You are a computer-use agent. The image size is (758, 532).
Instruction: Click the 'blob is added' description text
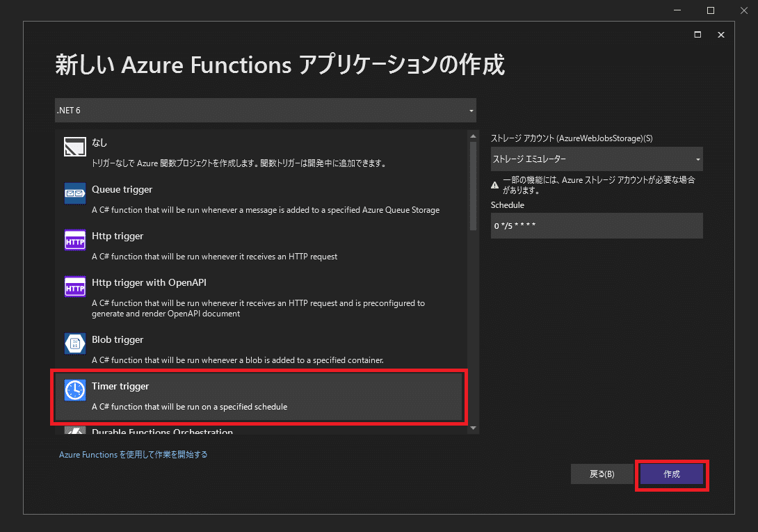[x=238, y=360]
